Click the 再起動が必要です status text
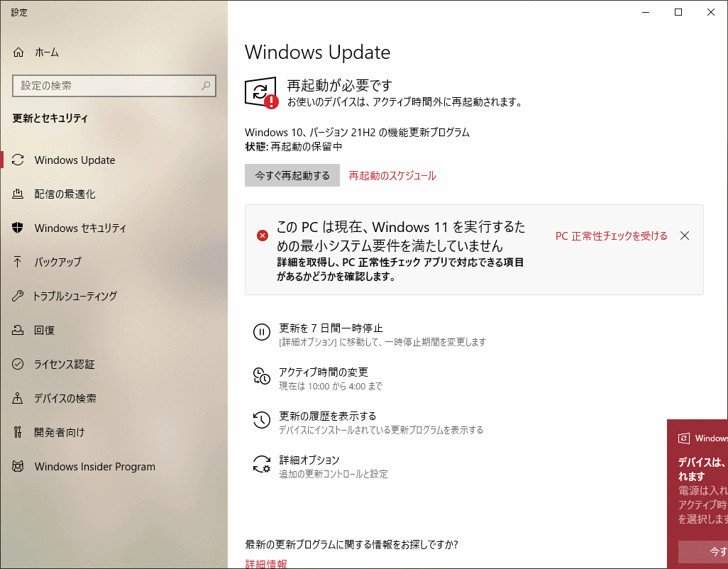728x569 pixels. [340, 85]
